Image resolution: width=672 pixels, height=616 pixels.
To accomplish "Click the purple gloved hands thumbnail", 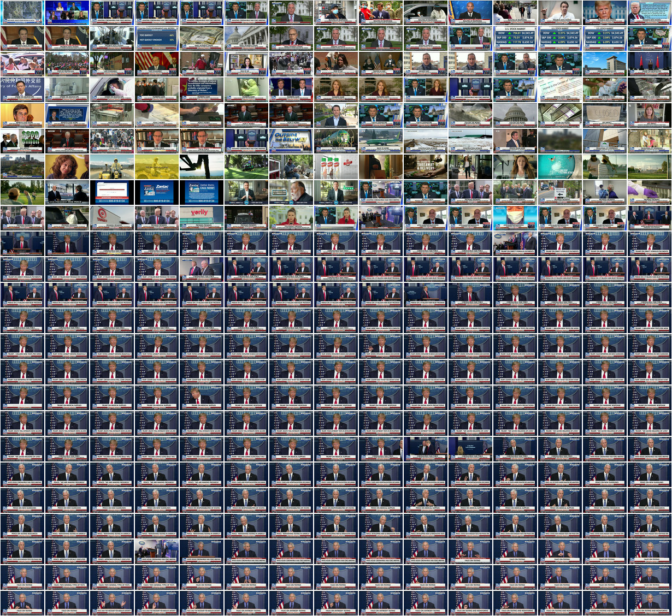I will click(x=650, y=192).
